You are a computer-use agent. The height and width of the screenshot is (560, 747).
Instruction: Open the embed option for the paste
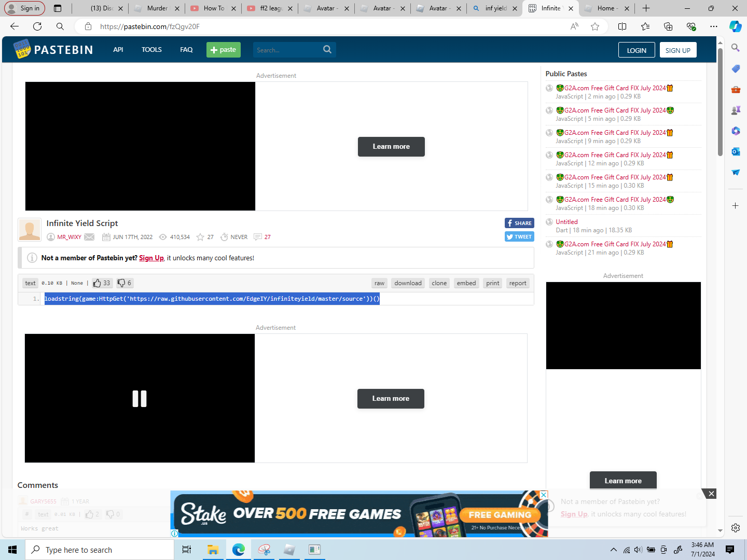click(466, 283)
